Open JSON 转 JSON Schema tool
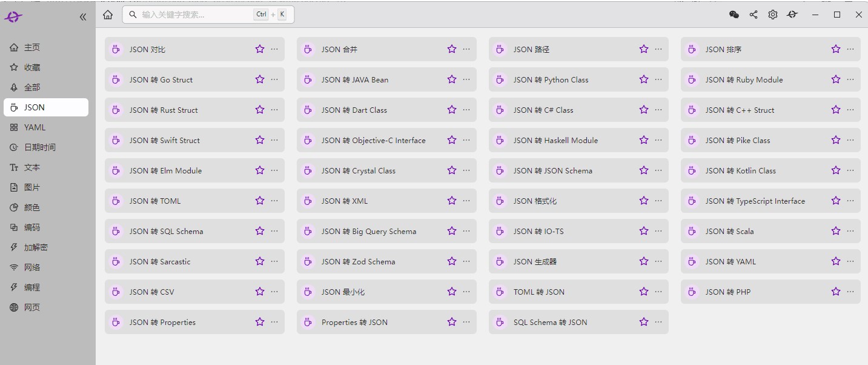 click(x=578, y=170)
